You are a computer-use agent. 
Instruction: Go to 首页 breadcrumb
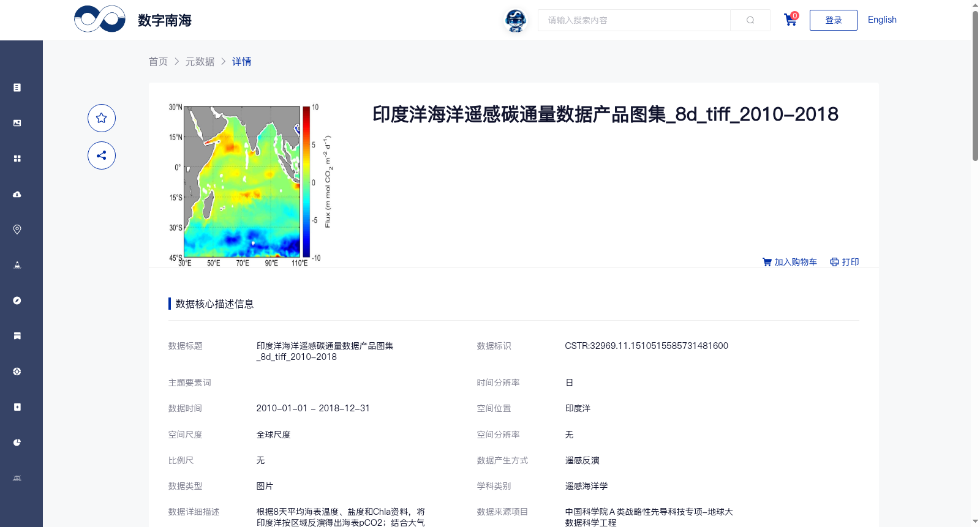tap(158, 62)
